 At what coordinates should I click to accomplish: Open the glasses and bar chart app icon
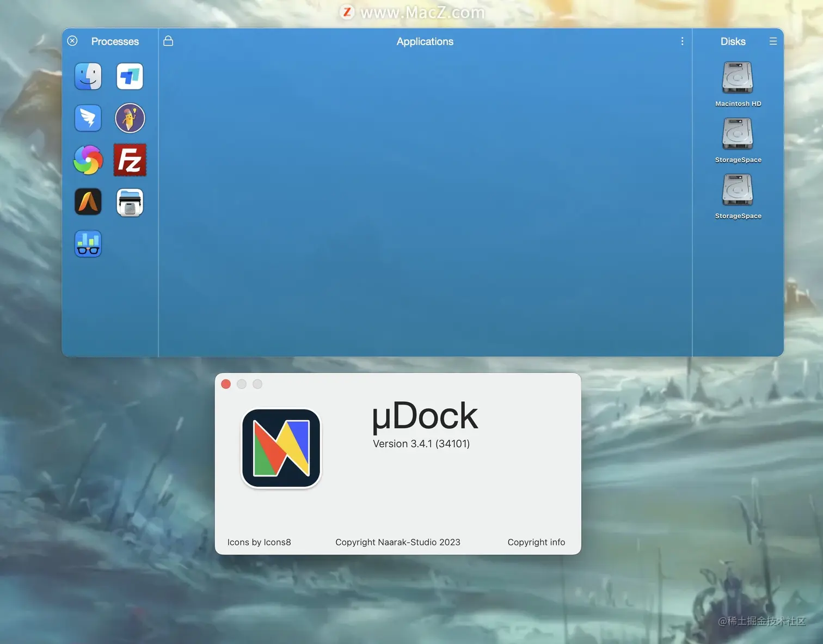(x=88, y=244)
